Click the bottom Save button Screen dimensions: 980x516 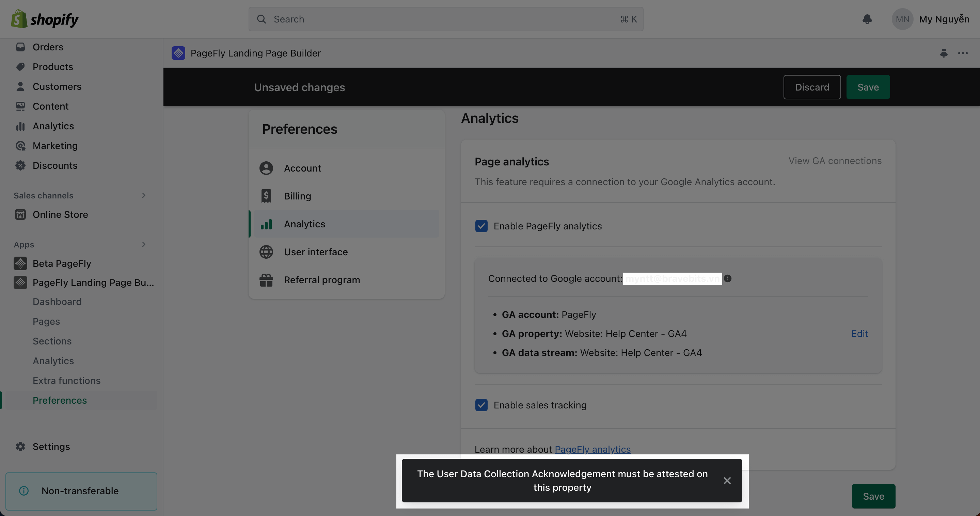873,496
